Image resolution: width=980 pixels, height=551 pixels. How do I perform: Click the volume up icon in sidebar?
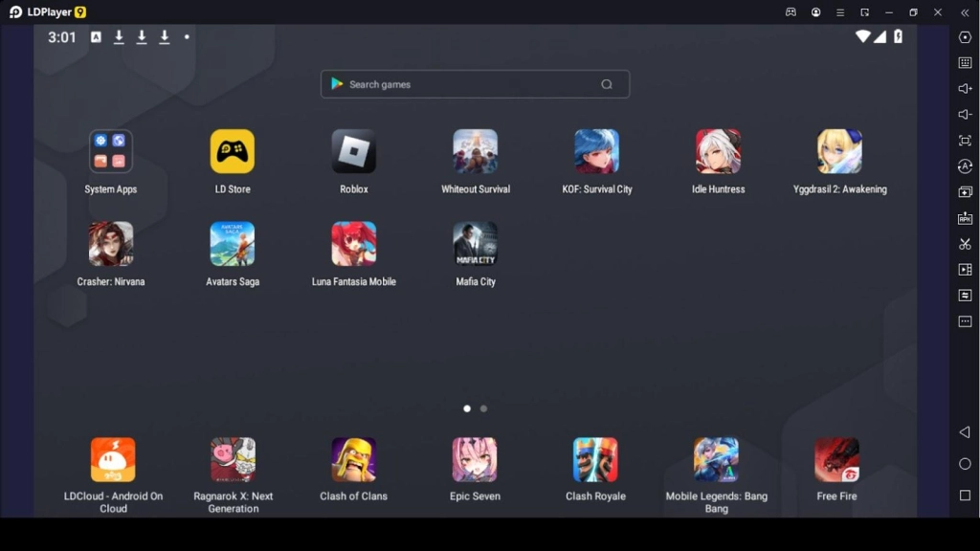coord(965,89)
